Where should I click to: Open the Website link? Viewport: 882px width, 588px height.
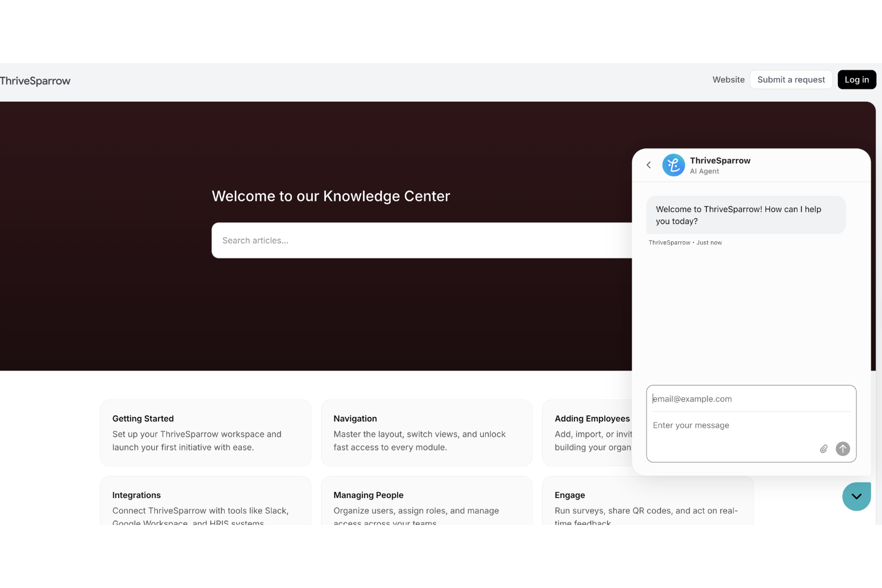728,80
